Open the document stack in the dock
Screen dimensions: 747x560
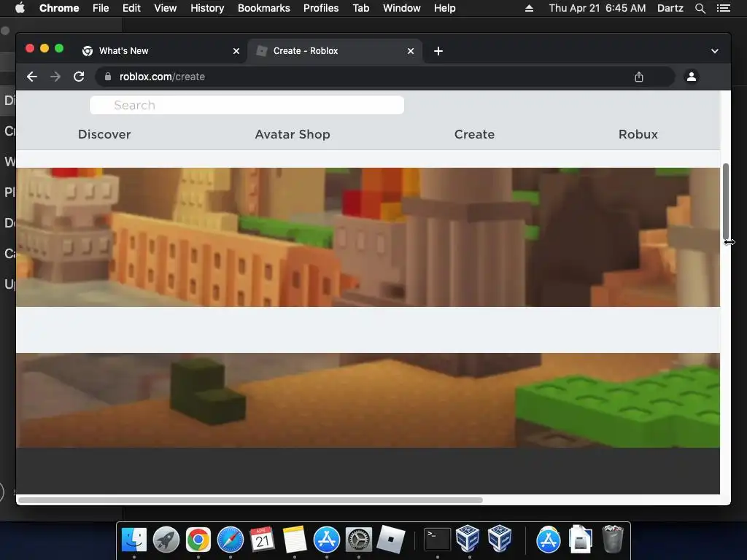(580, 540)
